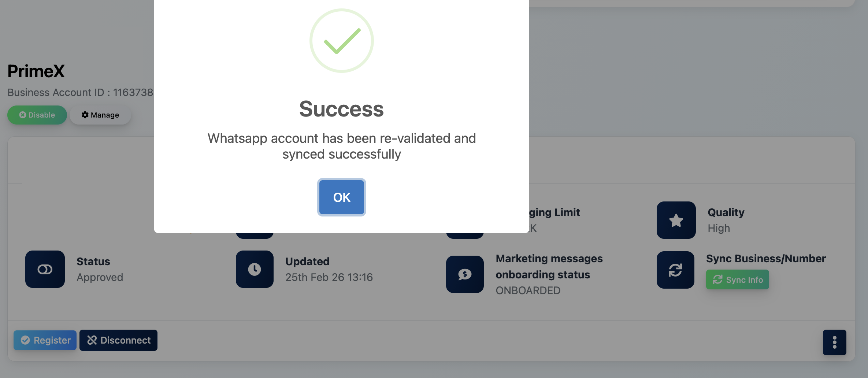
Task: Disable the PrimeX business account
Action: tap(37, 115)
